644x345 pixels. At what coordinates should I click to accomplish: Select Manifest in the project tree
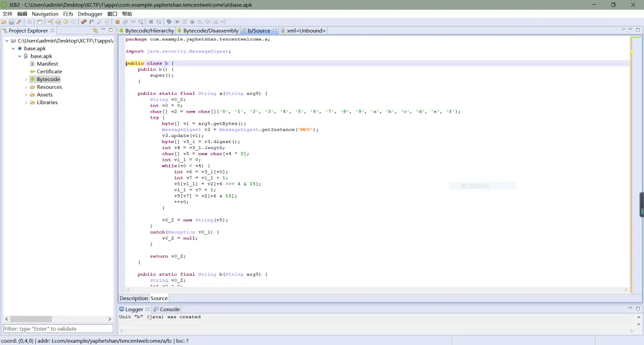point(47,64)
